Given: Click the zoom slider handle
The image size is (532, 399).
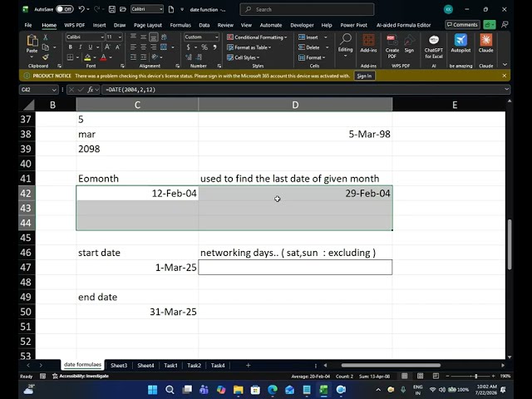Looking at the screenshot, I should [476, 376].
